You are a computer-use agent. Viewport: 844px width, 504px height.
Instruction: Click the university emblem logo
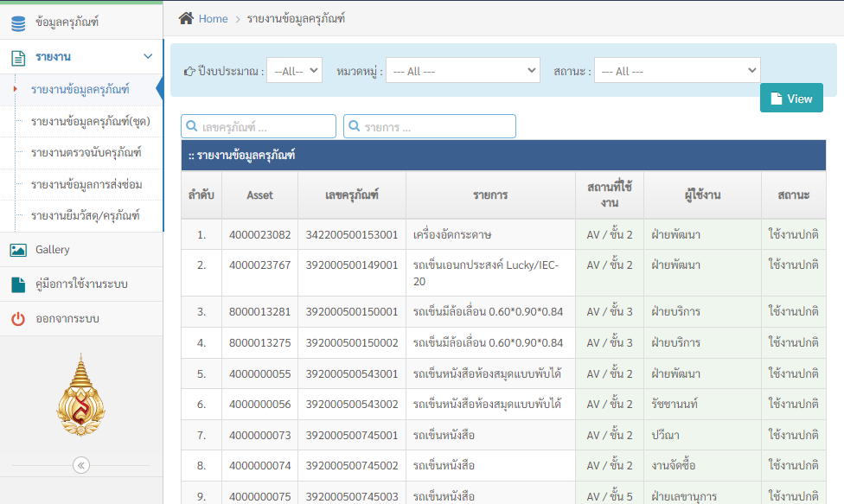(x=80, y=394)
